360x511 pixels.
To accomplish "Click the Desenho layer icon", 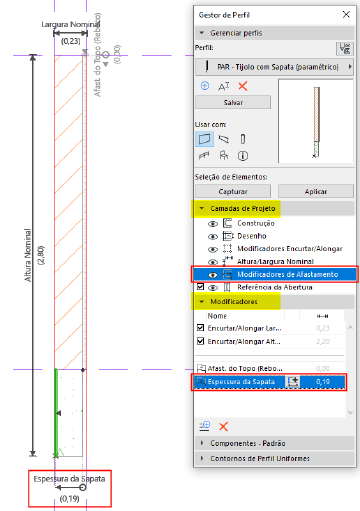I will coord(228,236).
